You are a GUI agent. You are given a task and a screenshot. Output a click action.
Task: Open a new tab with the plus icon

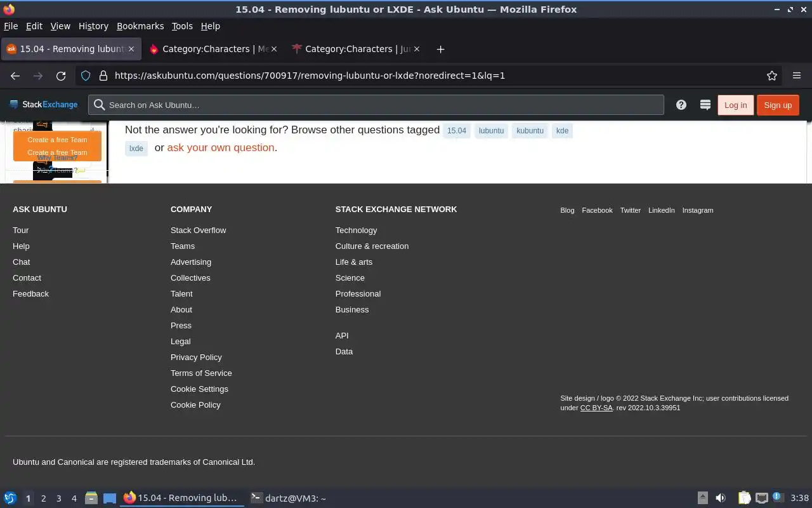pos(440,49)
